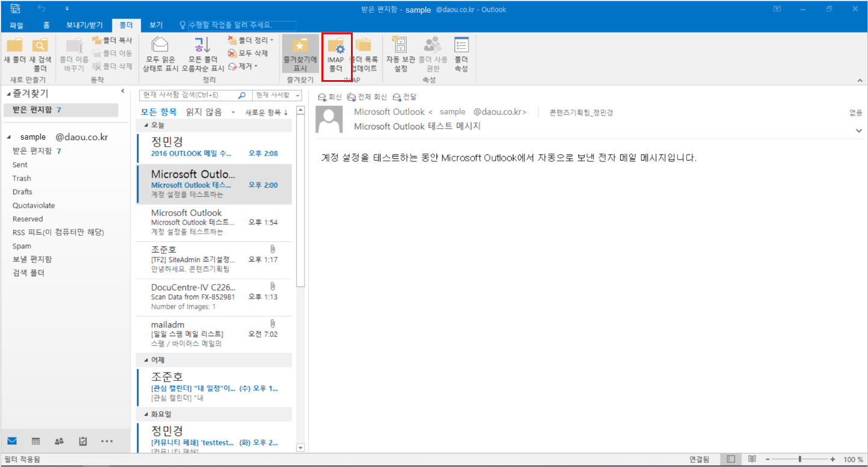Viewport: 868px width, 467px height.
Task: Open the 폴더 정리 dropdown
Action: 250,40
